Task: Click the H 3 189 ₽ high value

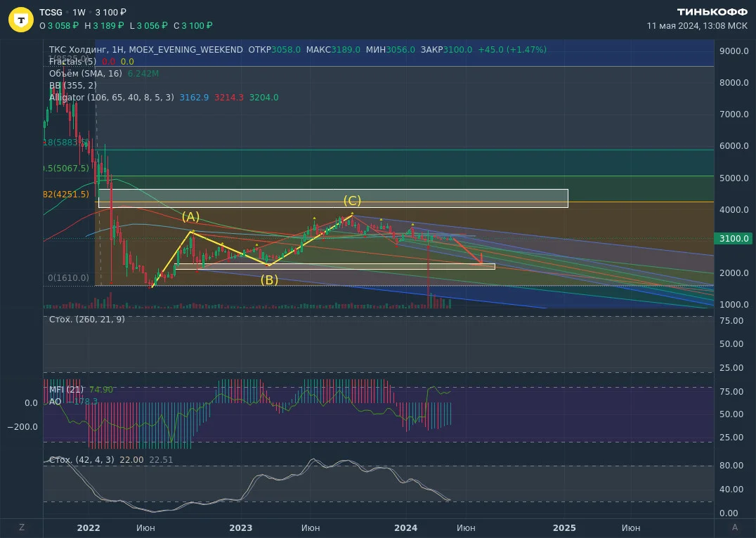Action: click(x=104, y=25)
